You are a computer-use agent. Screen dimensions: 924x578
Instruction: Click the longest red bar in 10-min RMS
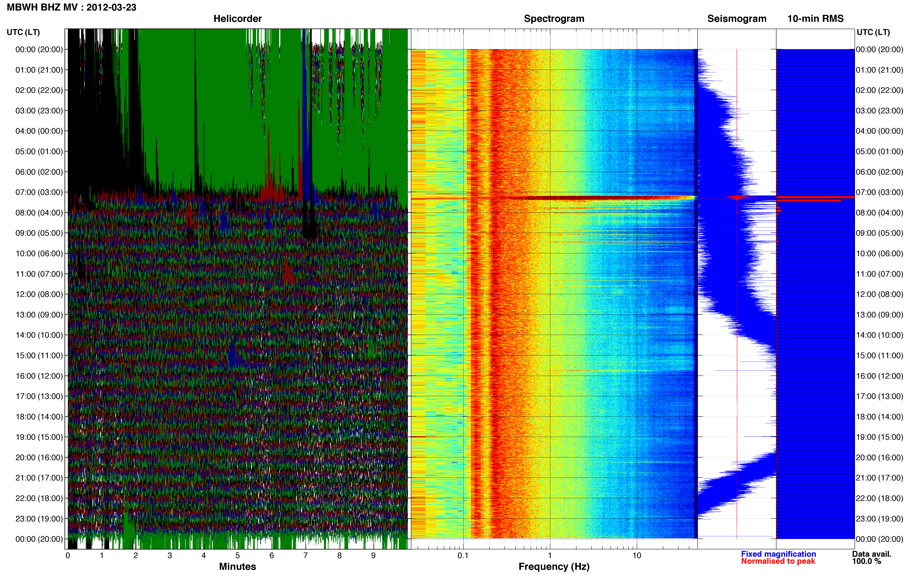(816, 197)
